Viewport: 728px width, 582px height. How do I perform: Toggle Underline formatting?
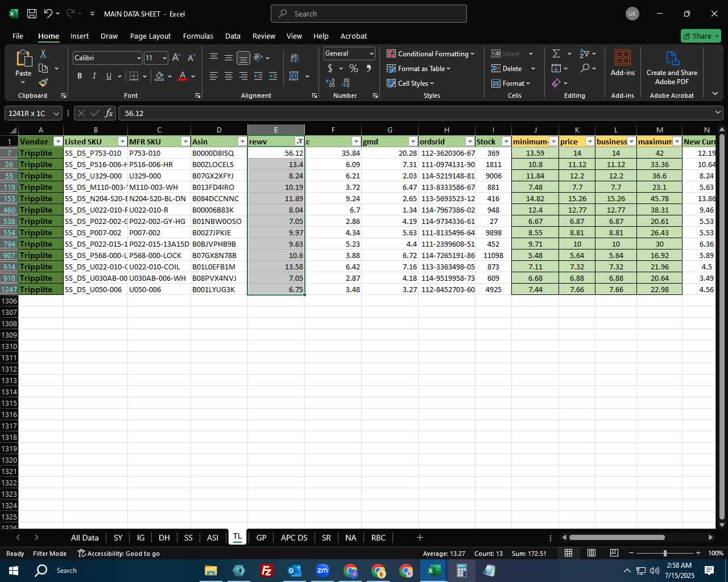(109, 76)
